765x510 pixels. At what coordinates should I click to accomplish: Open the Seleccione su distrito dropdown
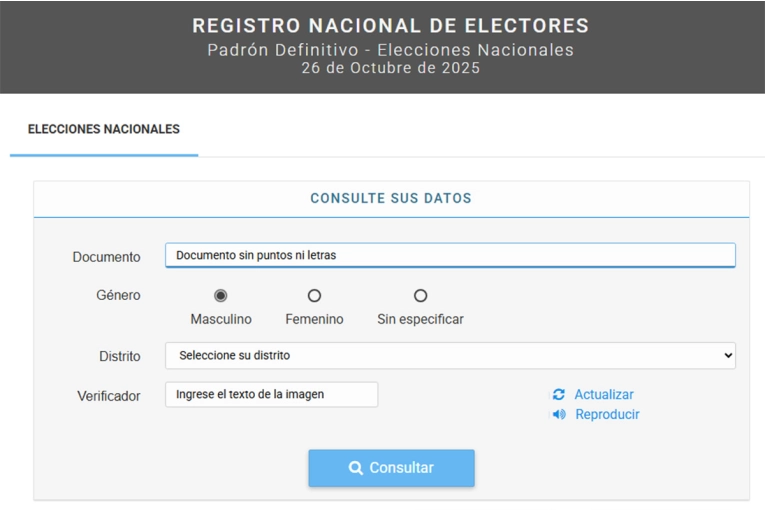click(x=450, y=356)
